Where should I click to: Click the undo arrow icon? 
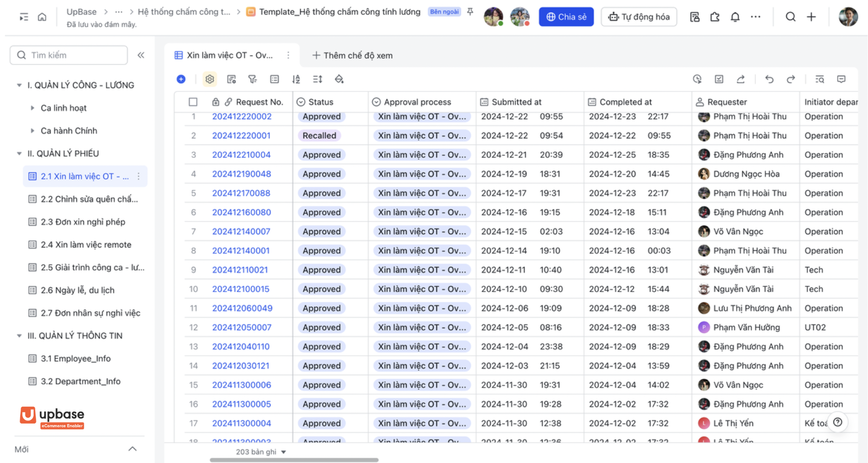pyautogui.click(x=769, y=79)
